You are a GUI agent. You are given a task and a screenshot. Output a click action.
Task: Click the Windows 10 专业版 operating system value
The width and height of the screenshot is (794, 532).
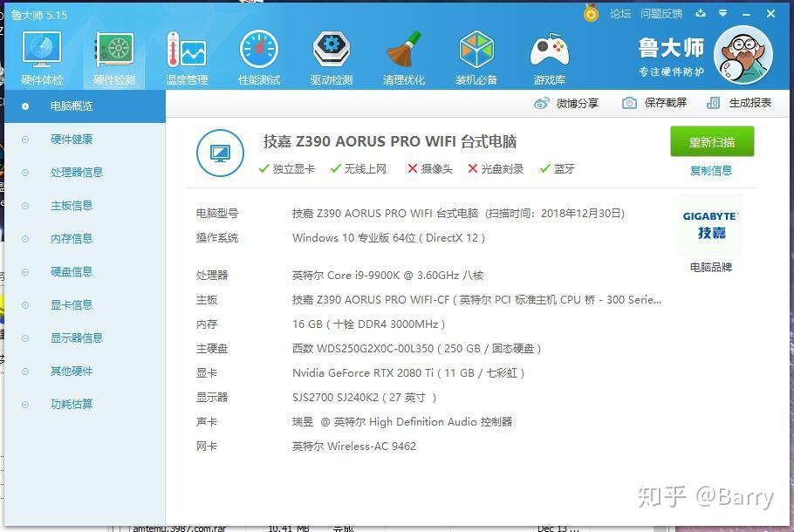388,238
